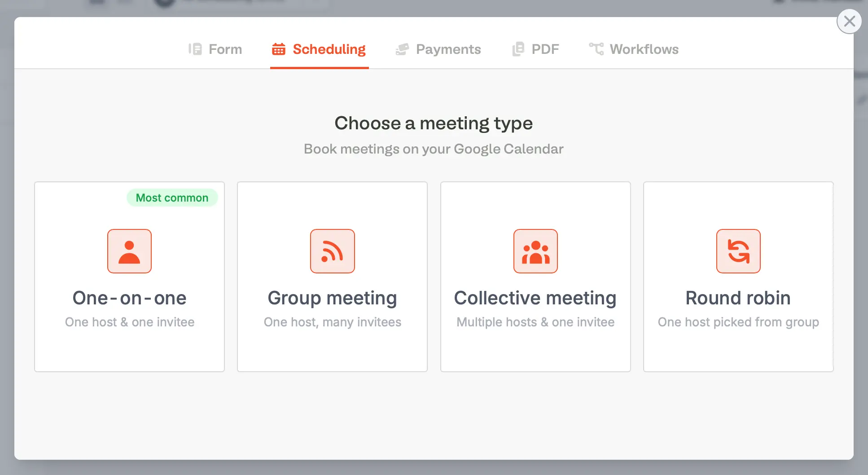This screenshot has height=475, width=868.
Task: Click the Form tab icon
Action: coord(195,49)
